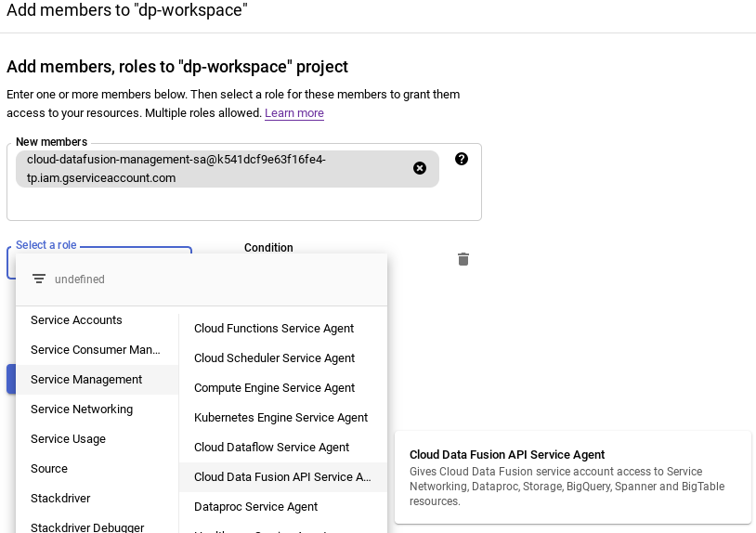
Task: Open the Learn more link
Action: pyautogui.click(x=294, y=113)
